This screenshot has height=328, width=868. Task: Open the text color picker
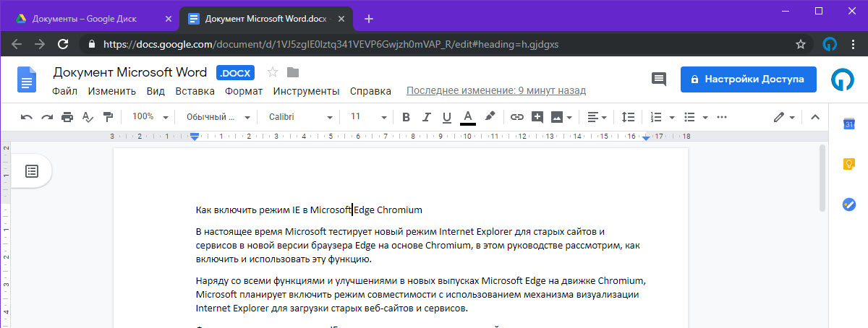click(x=467, y=117)
